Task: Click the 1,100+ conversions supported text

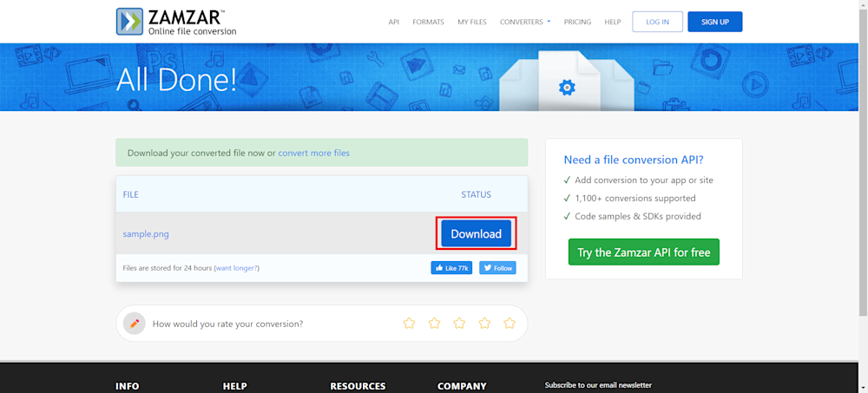Action: [x=635, y=198]
